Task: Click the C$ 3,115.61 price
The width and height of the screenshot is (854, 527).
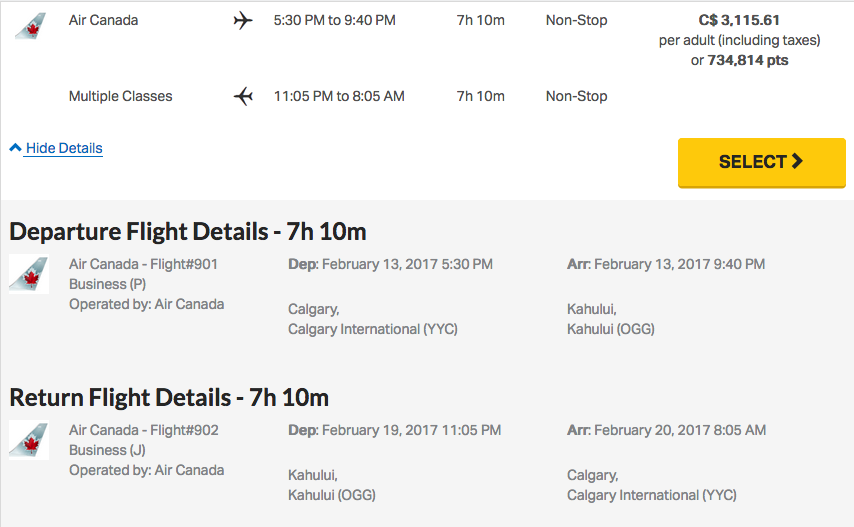Action: click(739, 20)
